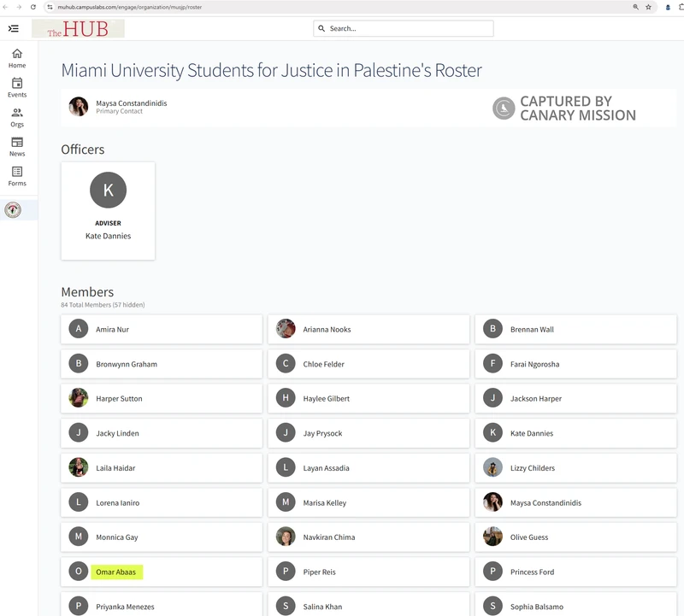Open Jay Prysock member entry
Screen dimensions: 684x616
point(369,433)
